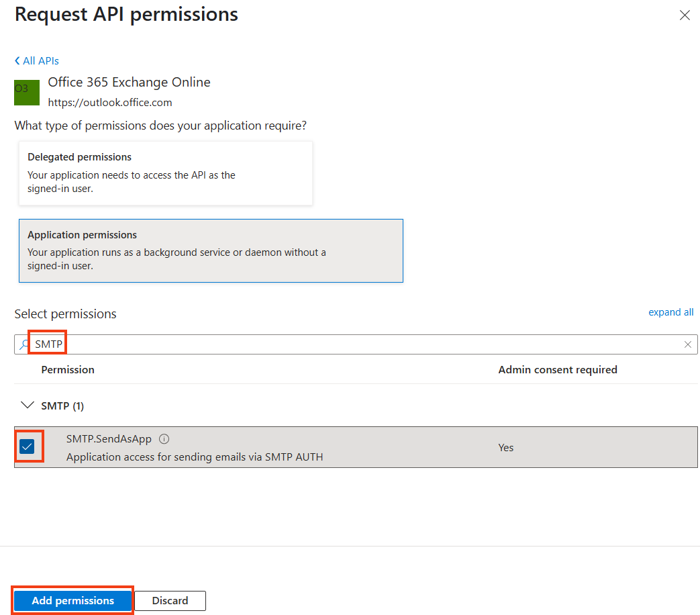Click the Admin consent required column header
The height and width of the screenshot is (615, 700).
click(x=558, y=370)
